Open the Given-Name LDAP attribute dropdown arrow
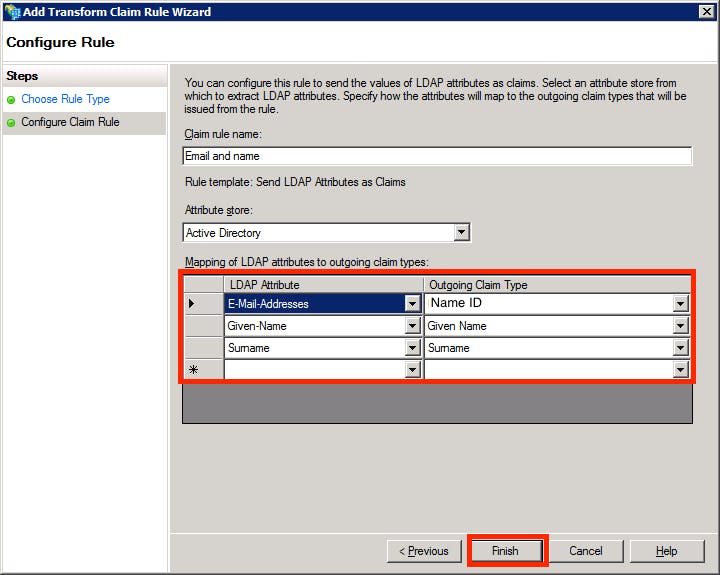Image resolution: width=720 pixels, height=575 pixels. point(412,326)
